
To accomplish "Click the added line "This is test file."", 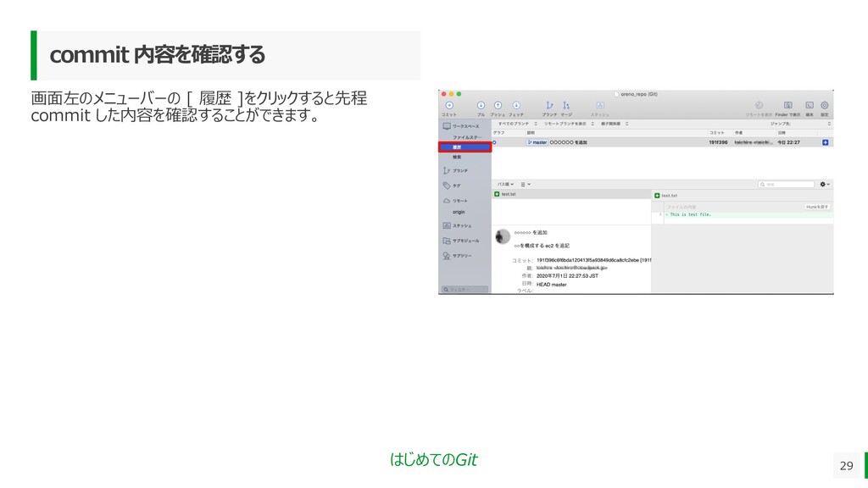I will (x=689, y=214).
